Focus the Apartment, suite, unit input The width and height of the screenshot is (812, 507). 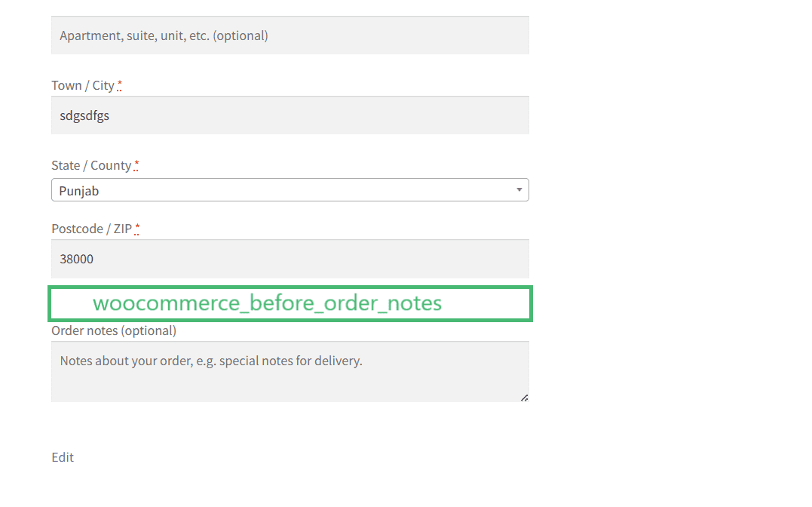[290, 35]
